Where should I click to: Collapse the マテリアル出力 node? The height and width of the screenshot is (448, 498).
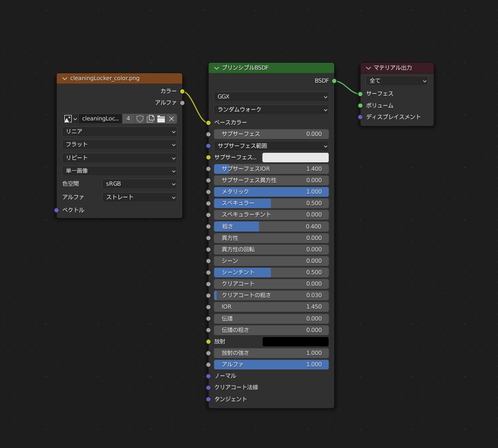click(x=369, y=68)
